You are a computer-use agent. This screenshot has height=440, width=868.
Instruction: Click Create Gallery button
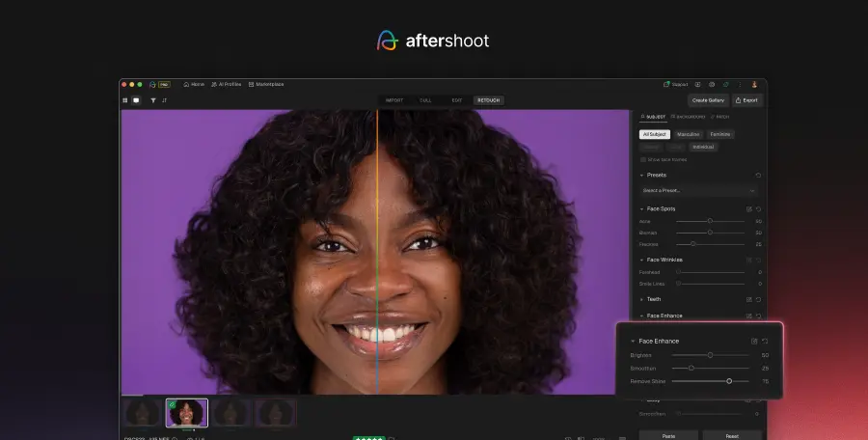[708, 100]
